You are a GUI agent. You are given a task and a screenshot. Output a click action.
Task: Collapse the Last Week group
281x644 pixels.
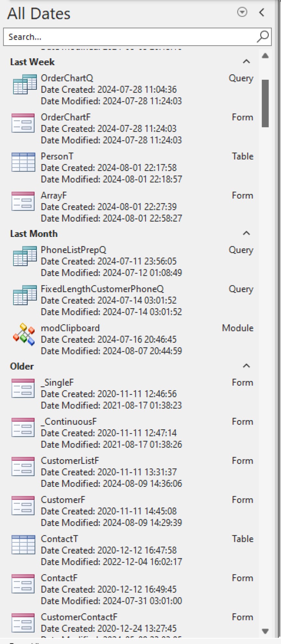(x=246, y=62)
